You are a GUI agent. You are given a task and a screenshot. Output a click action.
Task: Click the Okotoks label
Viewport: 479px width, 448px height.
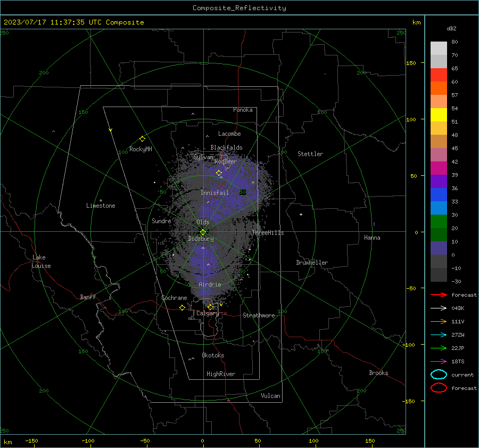point(213,355)
